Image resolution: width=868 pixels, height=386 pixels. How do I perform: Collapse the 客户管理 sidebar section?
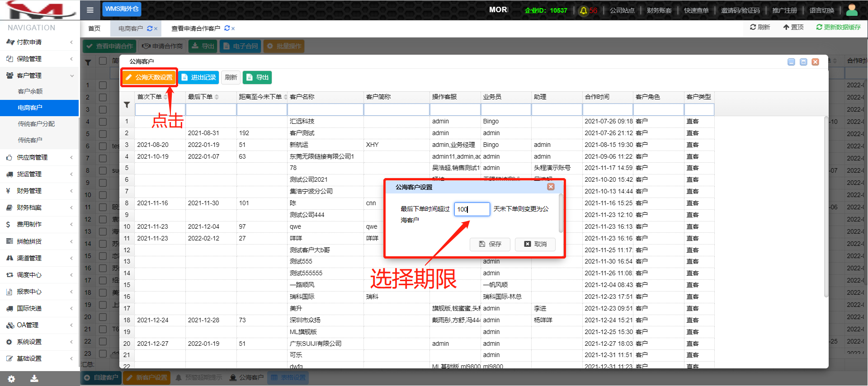coord(39,75)
